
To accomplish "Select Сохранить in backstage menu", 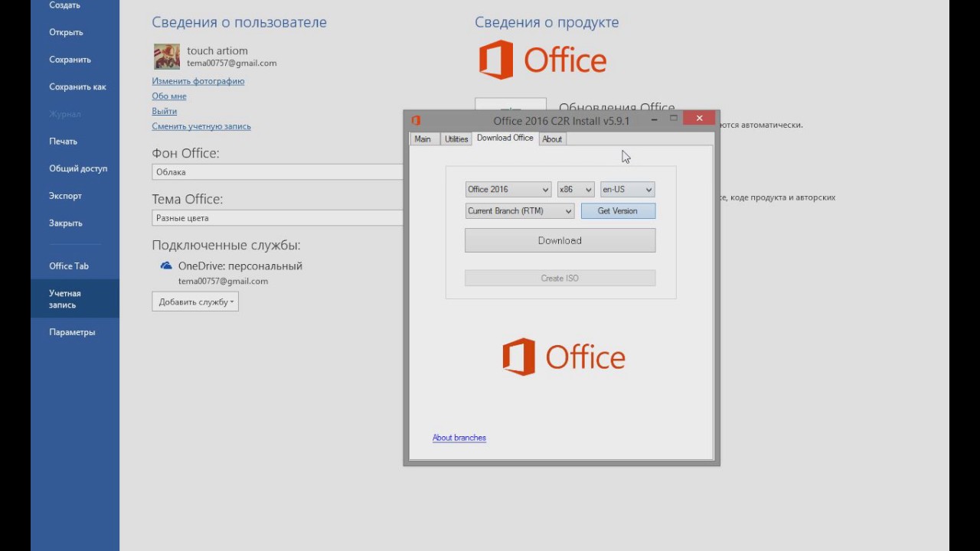I will (x=75, y=60).
